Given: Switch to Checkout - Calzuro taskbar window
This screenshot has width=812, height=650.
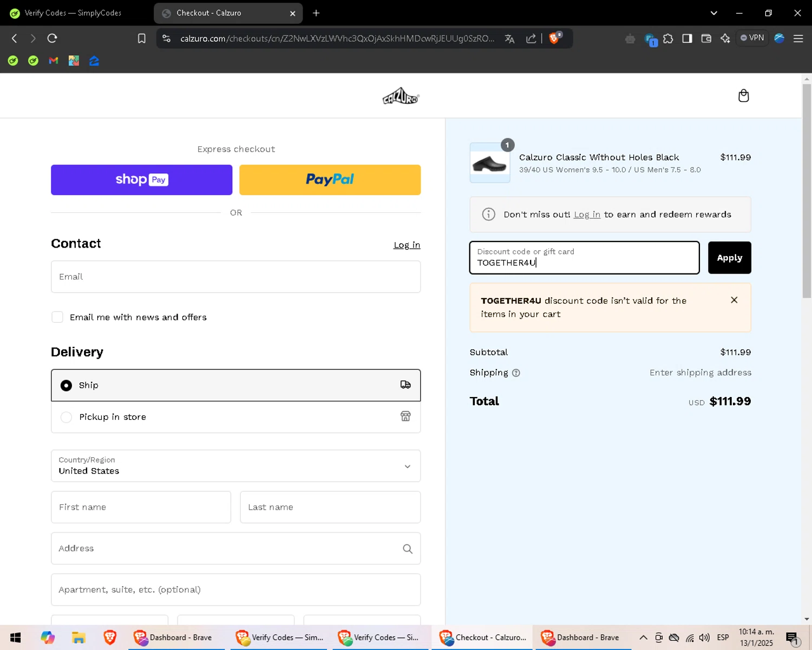Looking at the screenshot, I should click(483, 638).
